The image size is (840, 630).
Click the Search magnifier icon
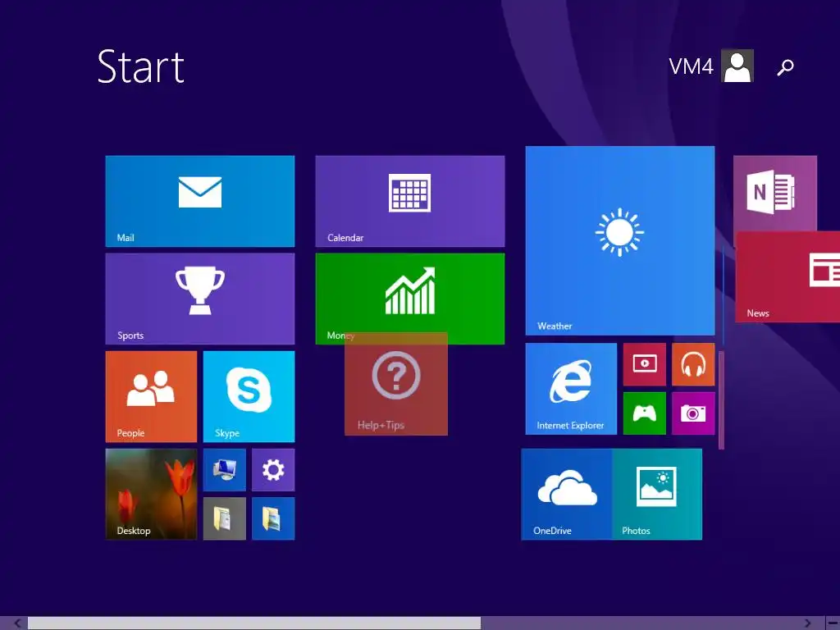click(785, 67)
